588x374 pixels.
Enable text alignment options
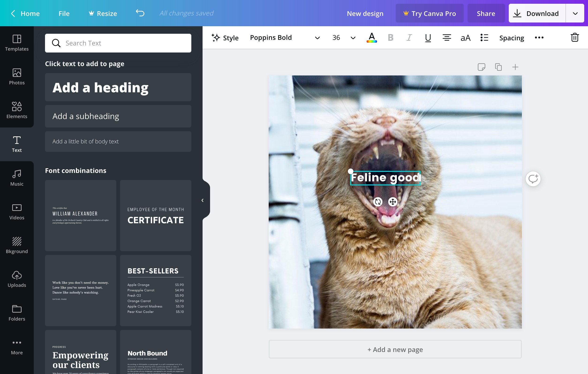[447, 38]
